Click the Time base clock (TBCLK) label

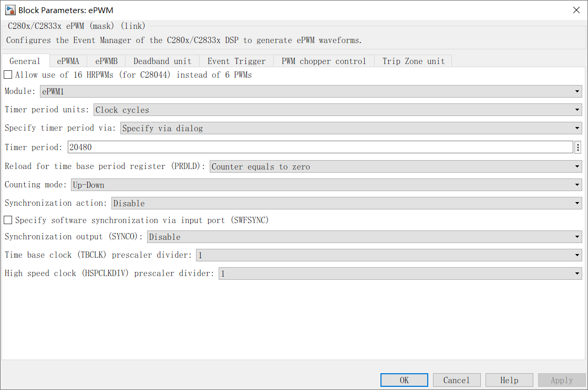[x=98, y=255]
